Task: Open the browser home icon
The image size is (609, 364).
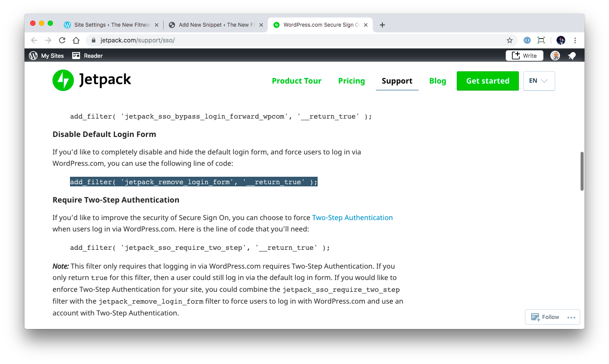Action: [76, 40]
